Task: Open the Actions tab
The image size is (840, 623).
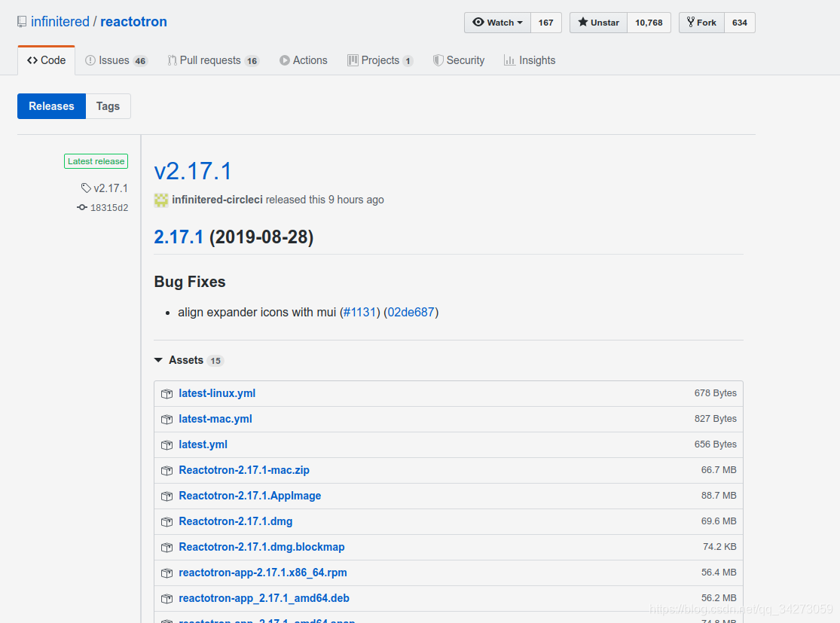Action: point(303,60)
